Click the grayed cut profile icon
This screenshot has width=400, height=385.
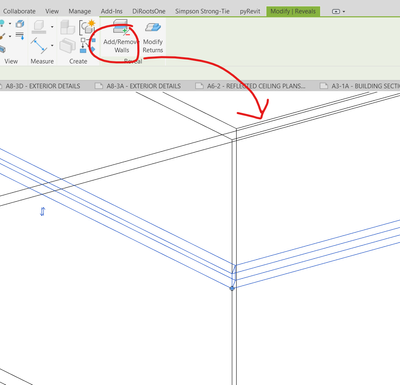39,27
